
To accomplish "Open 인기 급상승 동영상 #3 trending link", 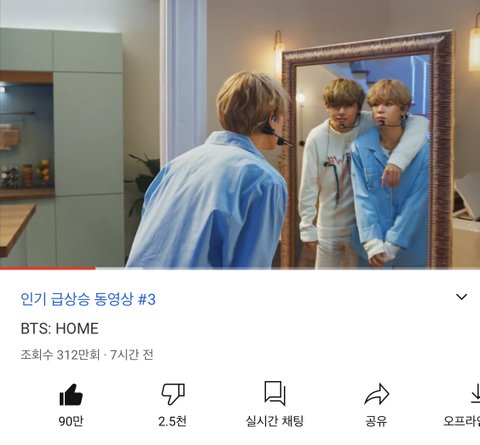I will click(88, 299).
